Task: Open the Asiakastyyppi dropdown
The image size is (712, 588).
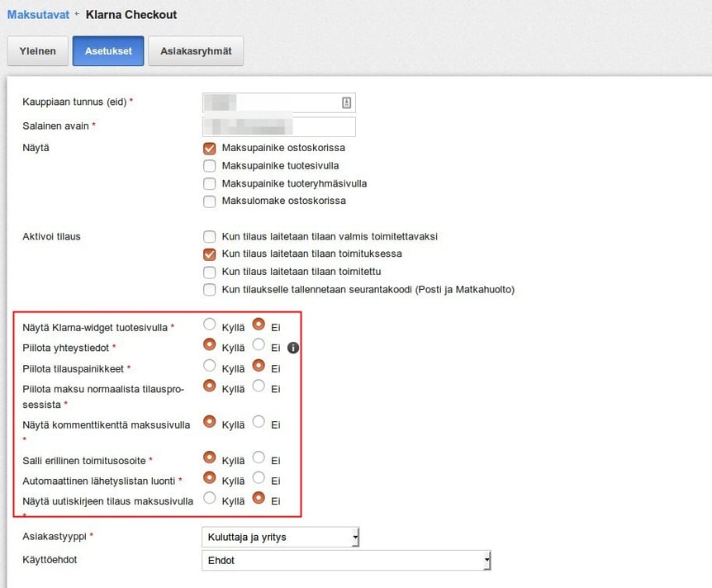Action: [x=280, y=537]
